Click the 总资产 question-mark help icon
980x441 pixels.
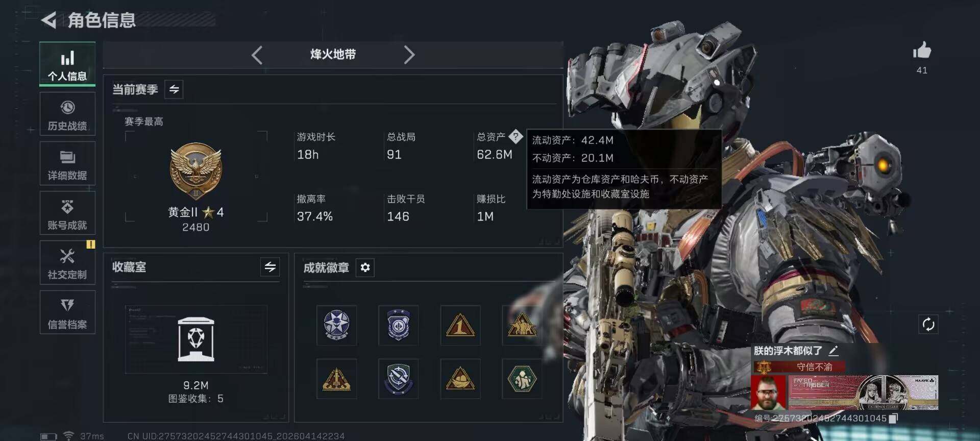516,137
